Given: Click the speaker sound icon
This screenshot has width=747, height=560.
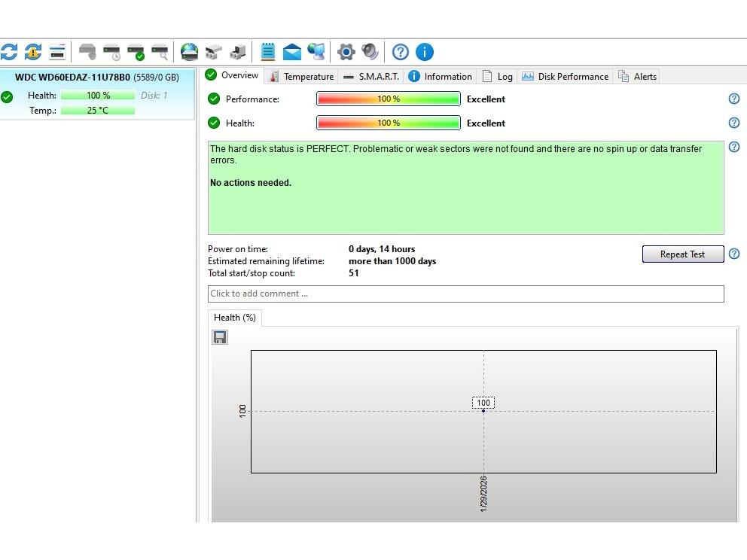Looking at the screenshot, I should (370, 52).
